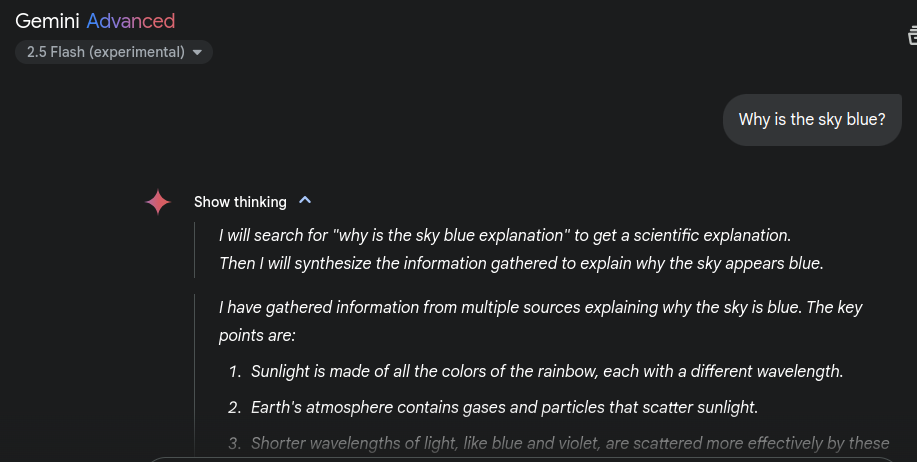
Task: Click the "2." list number marker
Action: tap(235, 408)
